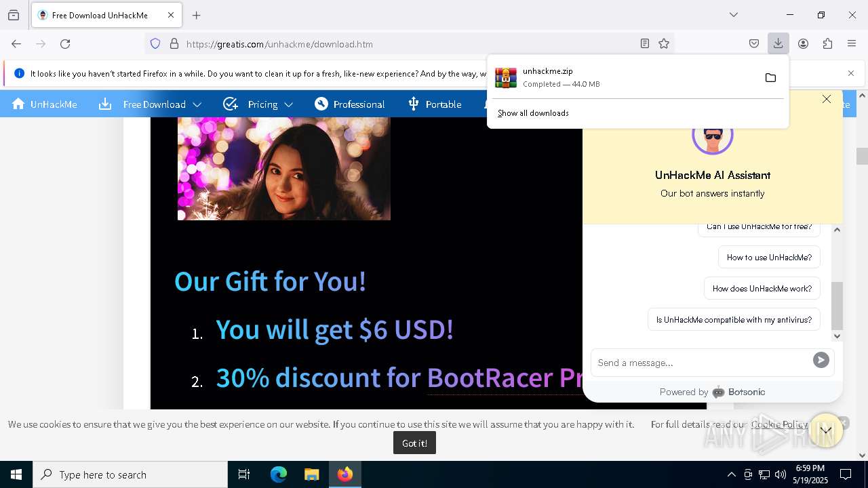
Task: Open the notification center icon
Action: pyautogui.click(x=846, y=474)
